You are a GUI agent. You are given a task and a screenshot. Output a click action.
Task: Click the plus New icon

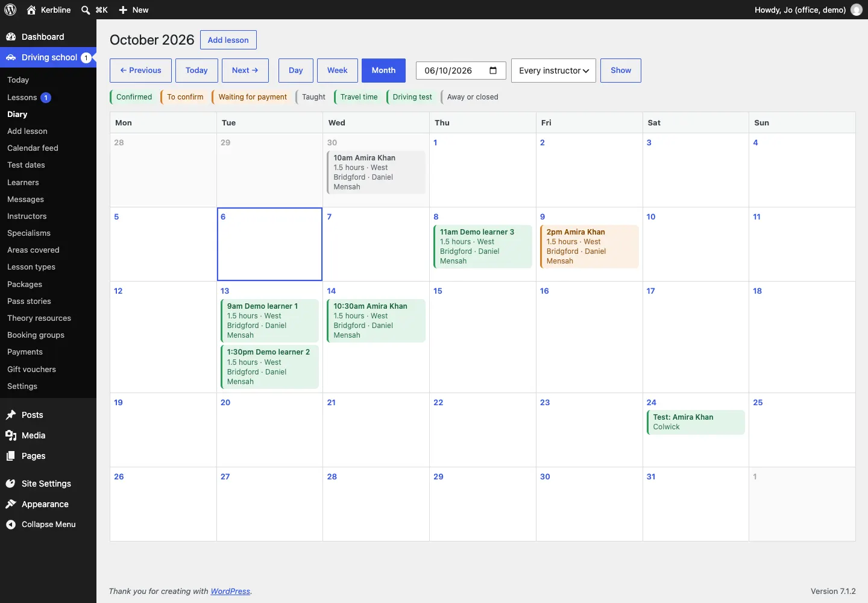coord(123,10)
